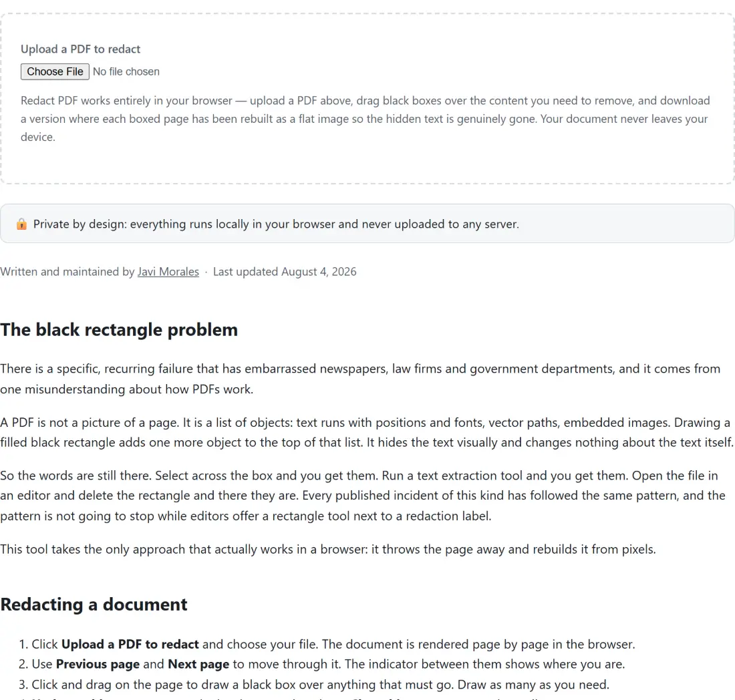Click the 'Redacting a document' heading
The width and height of the screenshot is (735, 700).
coord(94,604)
